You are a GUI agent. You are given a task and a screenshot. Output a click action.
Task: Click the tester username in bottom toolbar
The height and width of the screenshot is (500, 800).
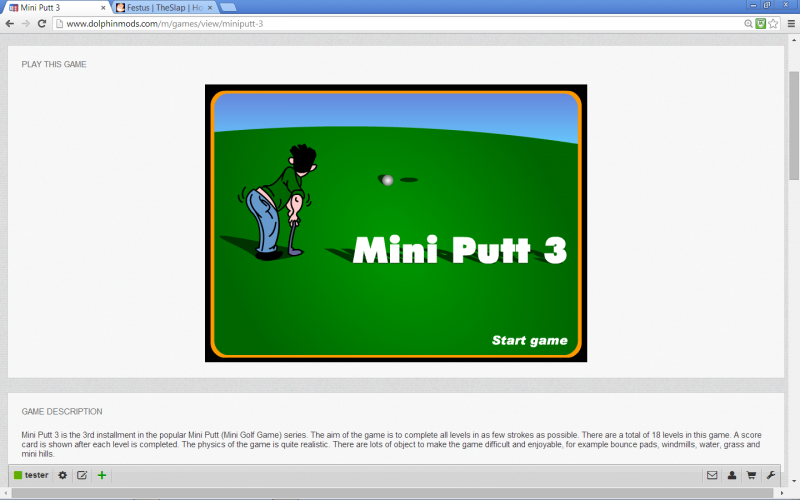36,475
